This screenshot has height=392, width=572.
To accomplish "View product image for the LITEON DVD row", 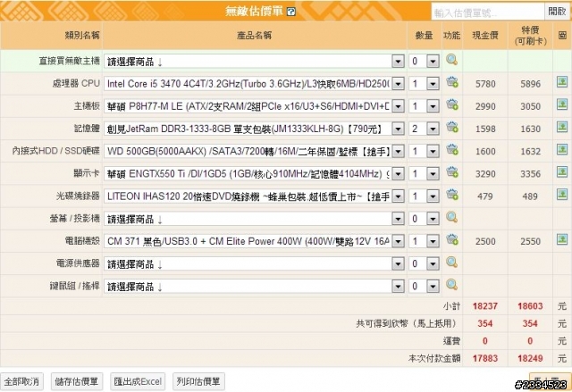I will click(x=562, y=195).
